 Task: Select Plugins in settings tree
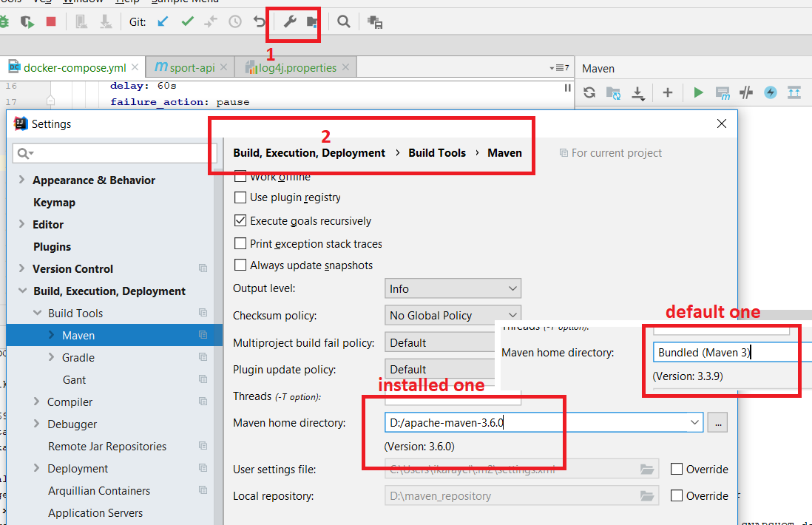(x=53, y=247)
